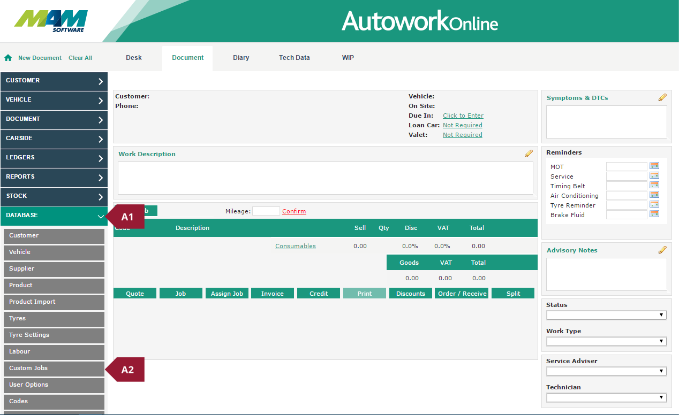Switch to the Tech Data tab
The image size is (679, 415).
click(294, 58)
